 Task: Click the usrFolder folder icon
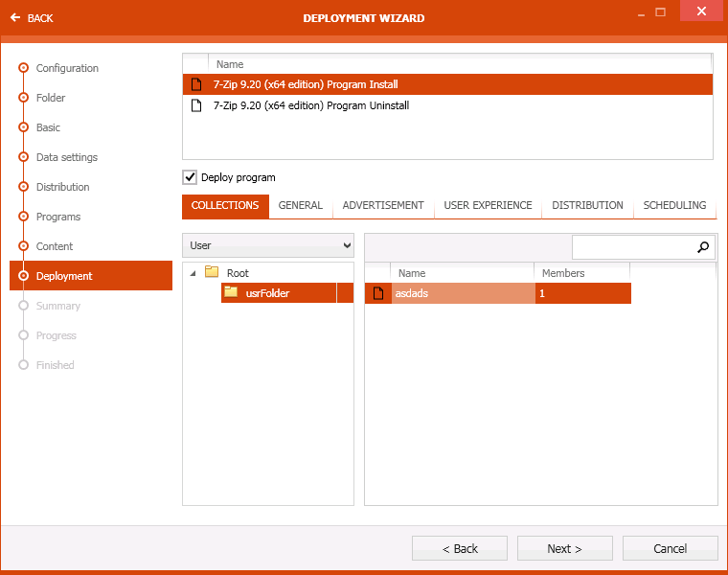click(x=231, y=292)
